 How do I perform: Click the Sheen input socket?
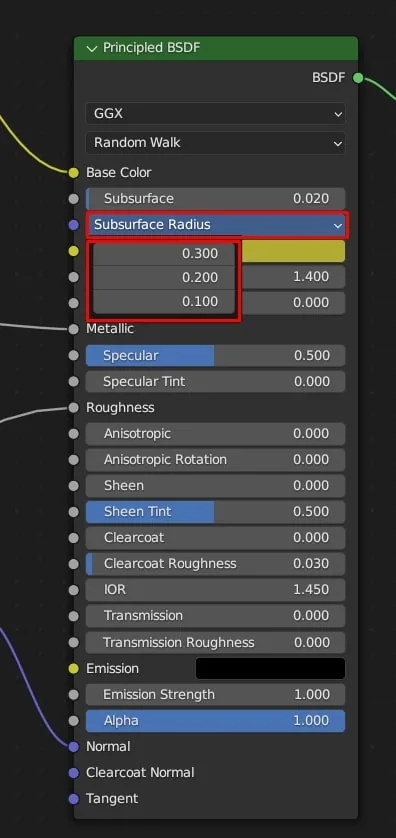[x=74, y=486]
